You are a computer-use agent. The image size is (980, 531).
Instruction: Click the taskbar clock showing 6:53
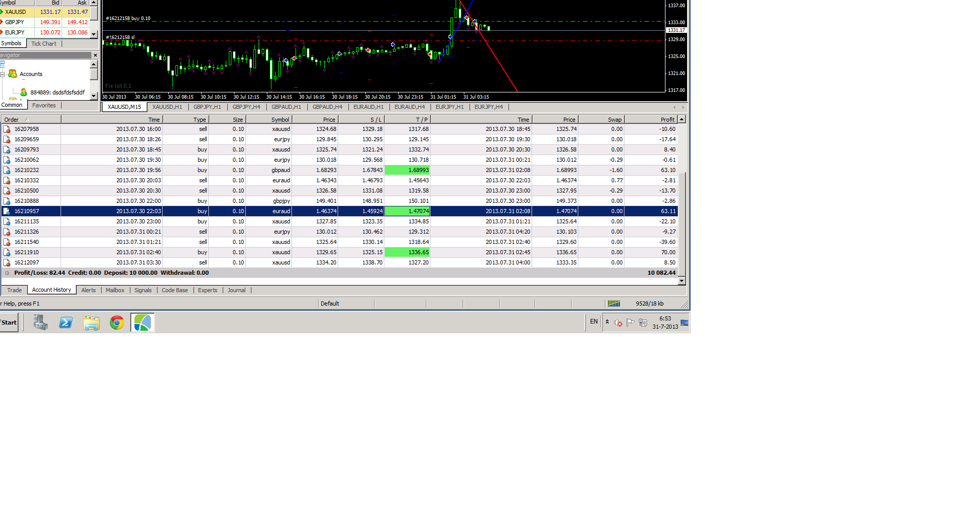pyautogui.click(x=665, y=323)
